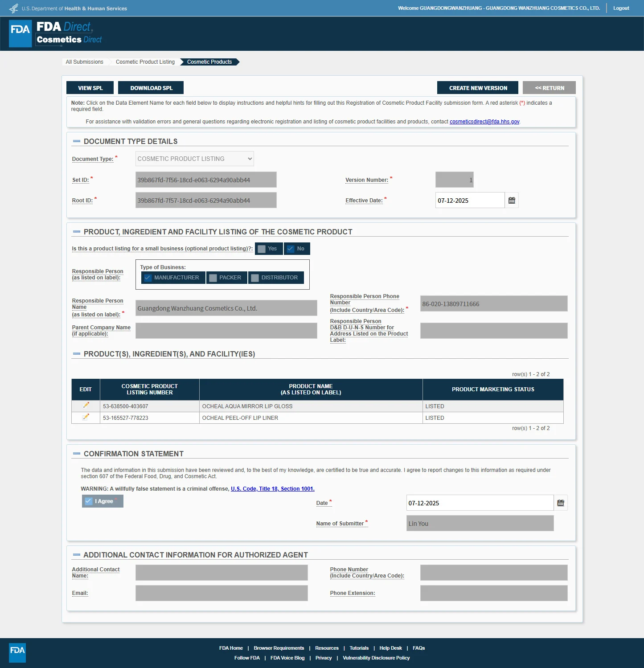Screen dimensions: 644x668
Task: Click the Set ID field
Action: tap(206, 180)
